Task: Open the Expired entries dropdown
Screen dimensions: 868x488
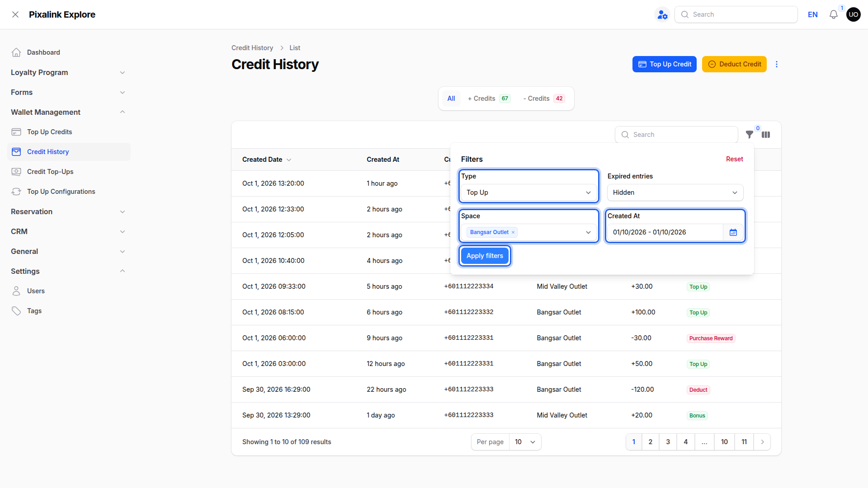Action: (675, 192)
